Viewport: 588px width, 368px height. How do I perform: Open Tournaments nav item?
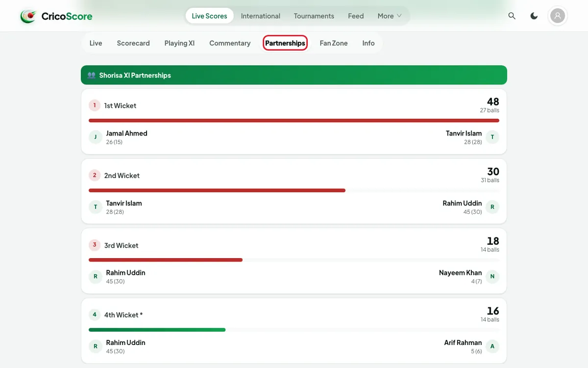(x=314, y=16)
